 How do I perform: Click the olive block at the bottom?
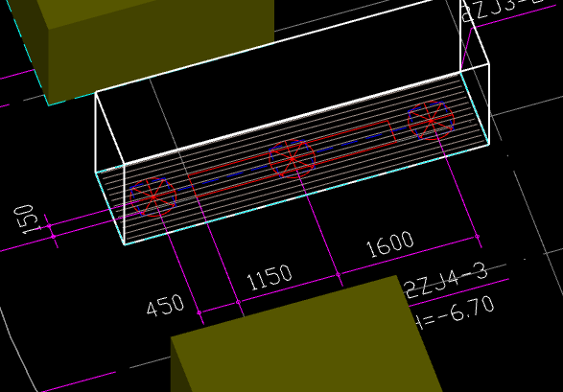(306, 334)
